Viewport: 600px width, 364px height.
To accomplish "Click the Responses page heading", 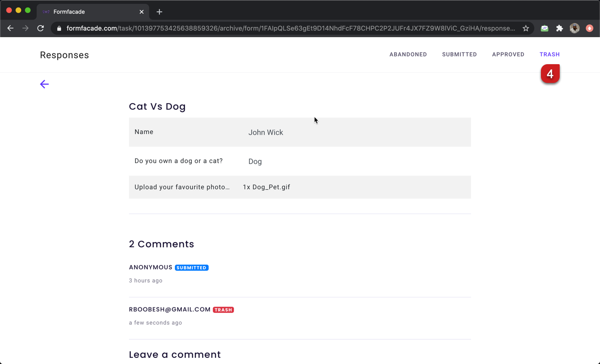I will [x=64, y=55].
